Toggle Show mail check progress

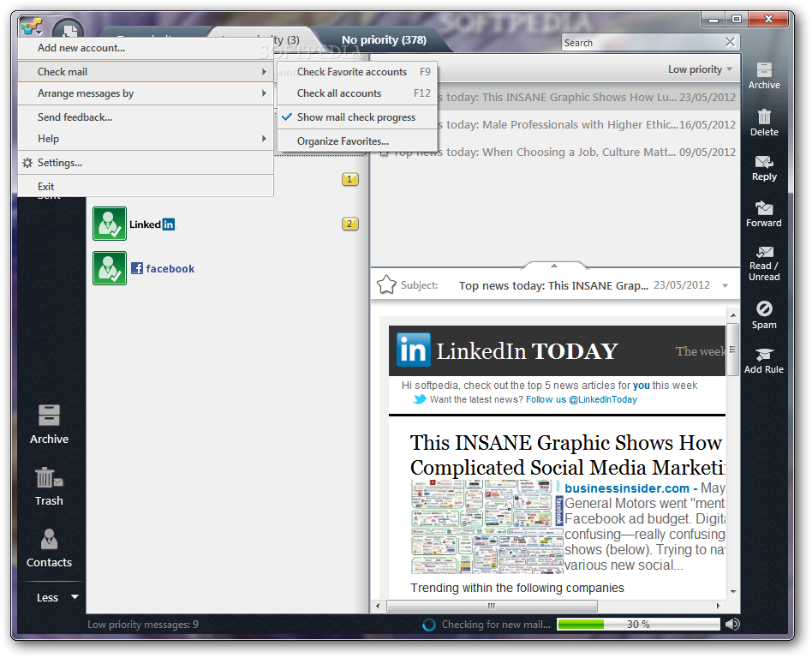[357, 117]
